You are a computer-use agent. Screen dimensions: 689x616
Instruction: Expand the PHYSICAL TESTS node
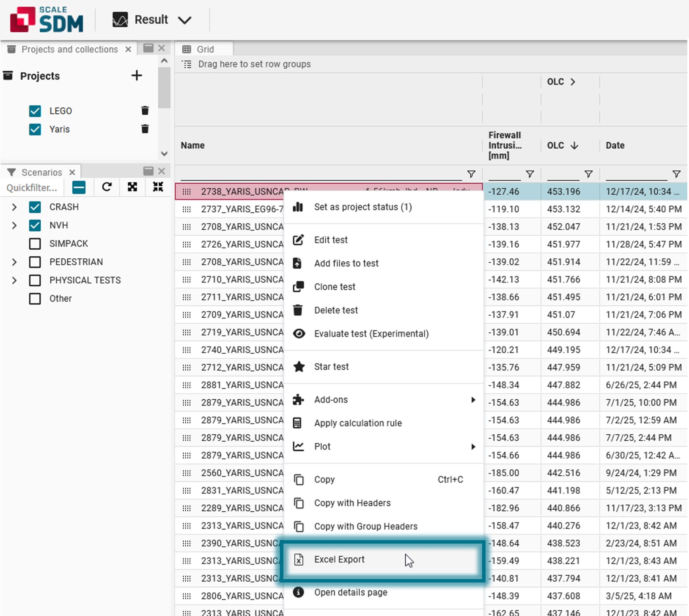[x=14, y=280]
